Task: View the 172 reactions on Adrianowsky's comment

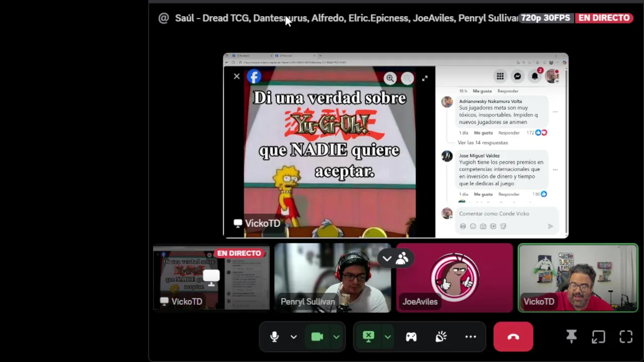Action: pyautogui.click(x=536, y=133)
